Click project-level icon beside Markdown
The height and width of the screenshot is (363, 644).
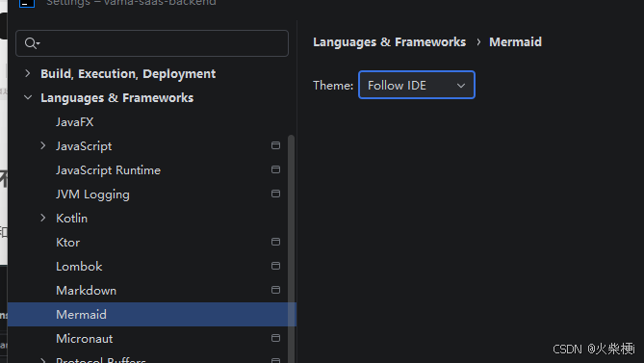click(x=275, y=290)
